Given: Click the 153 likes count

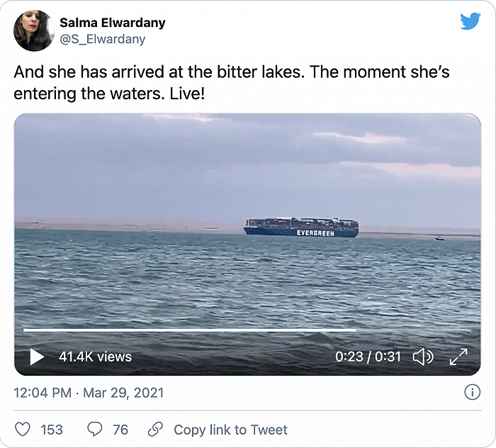Looking at the screenshot, I should (x=51, y=430).
